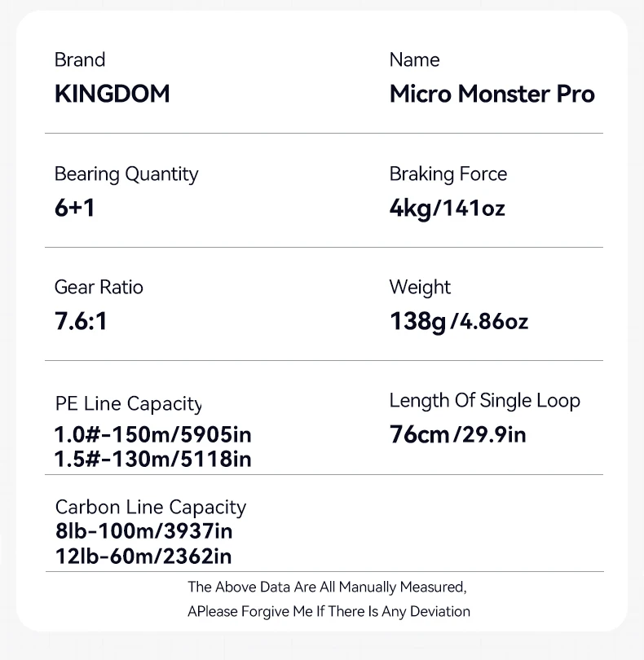Select the 138g/4.86oz weight value
Screen dimensions: 644x660
click(x=458, y=321)
